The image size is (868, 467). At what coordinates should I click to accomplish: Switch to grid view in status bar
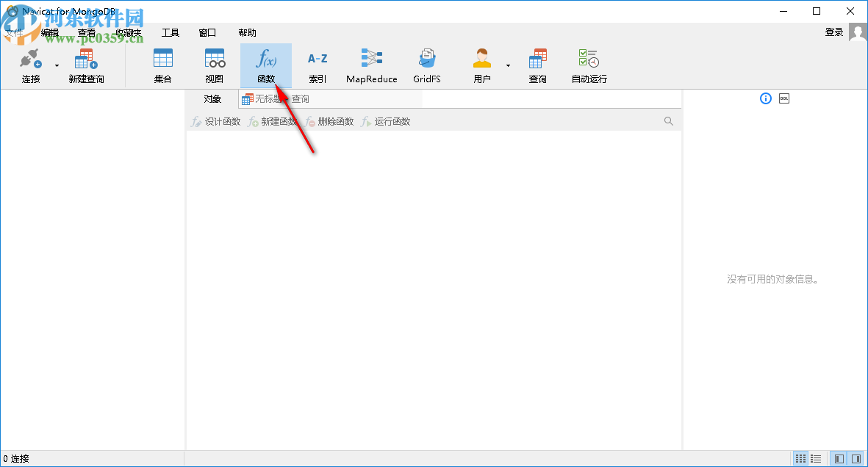click(800, 459)
